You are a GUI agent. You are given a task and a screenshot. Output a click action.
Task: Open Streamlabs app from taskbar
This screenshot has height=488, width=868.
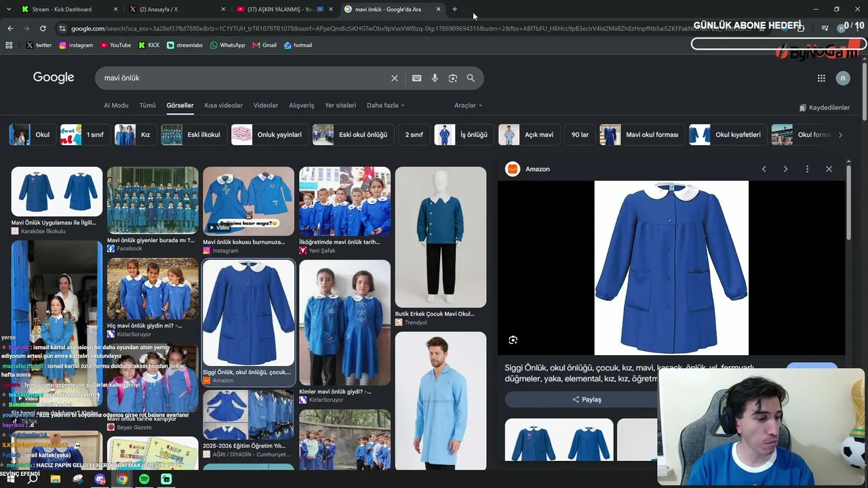tap(166, 479)
